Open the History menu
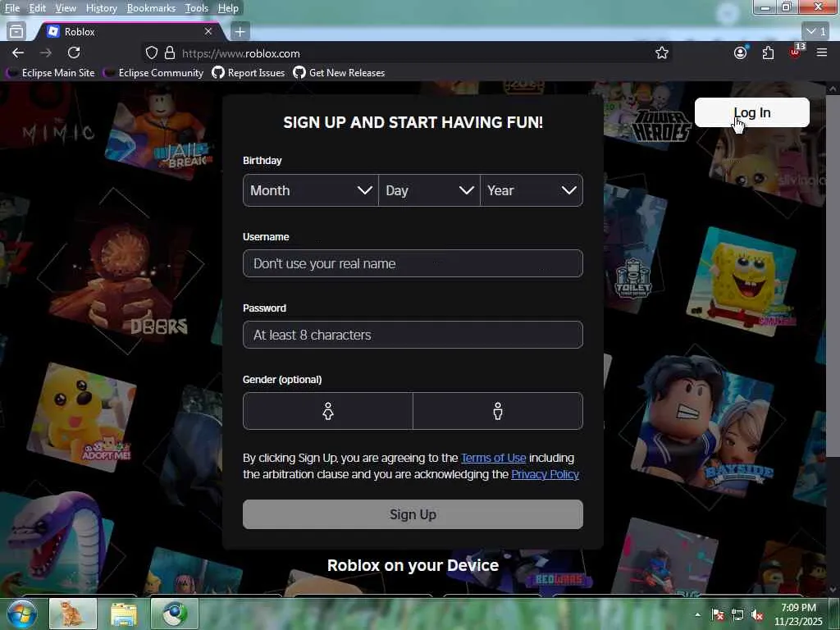840x630 pixels. [101, 8]
